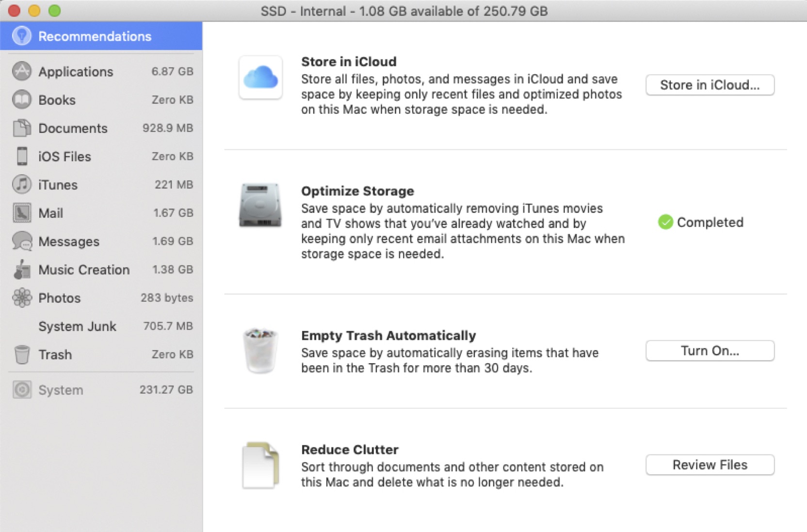Click the Documents sidebar icon
The height and width of the screenshot is (532, 807).
click(20, 128)
